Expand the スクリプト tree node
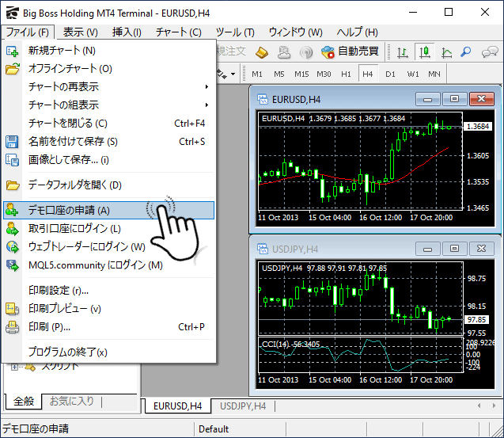Screen dimensions: 504x438 pyautogui.click(x=14, y=367)
